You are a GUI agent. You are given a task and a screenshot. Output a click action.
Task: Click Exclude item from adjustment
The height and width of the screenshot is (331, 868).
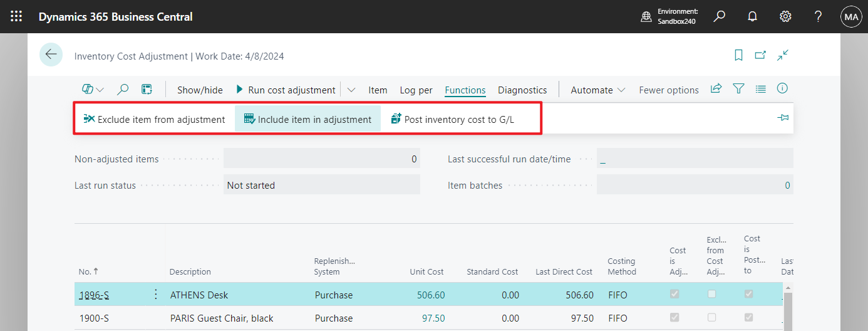pos(154,119)
